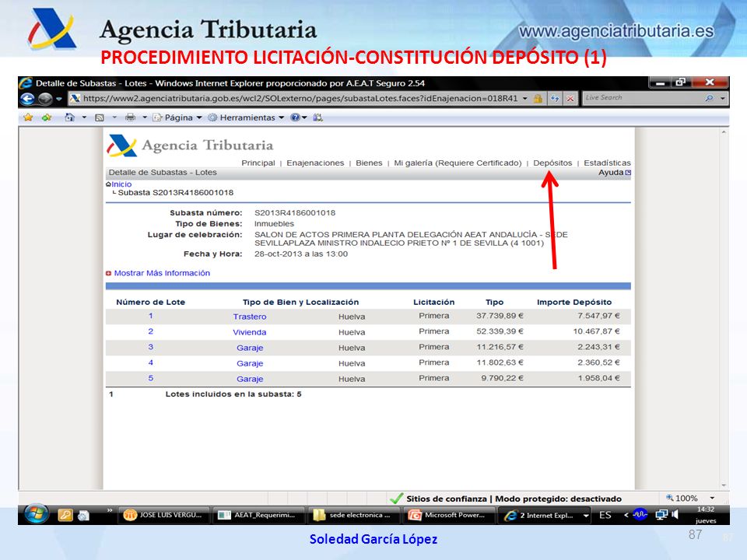747x560 pixels.
Task: Click the Add to Favorites icon
Action: point(46,117)
